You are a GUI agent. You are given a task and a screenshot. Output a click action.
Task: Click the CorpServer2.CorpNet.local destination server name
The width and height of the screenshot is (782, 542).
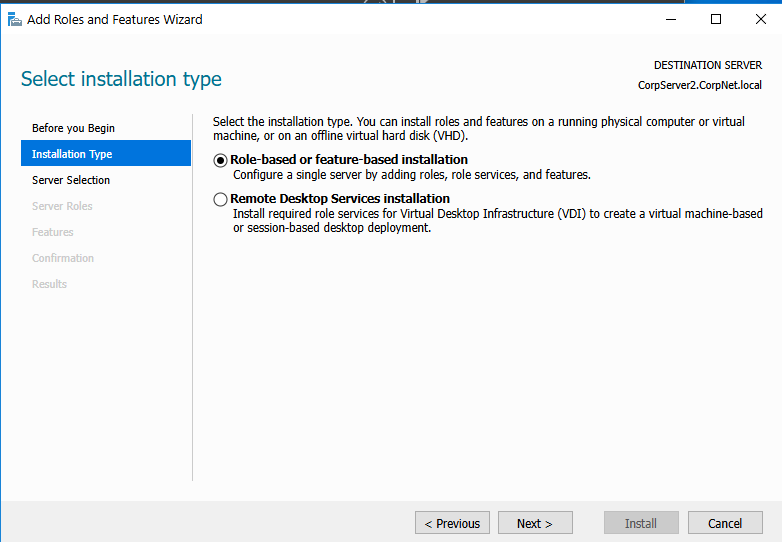coord(699,85)
